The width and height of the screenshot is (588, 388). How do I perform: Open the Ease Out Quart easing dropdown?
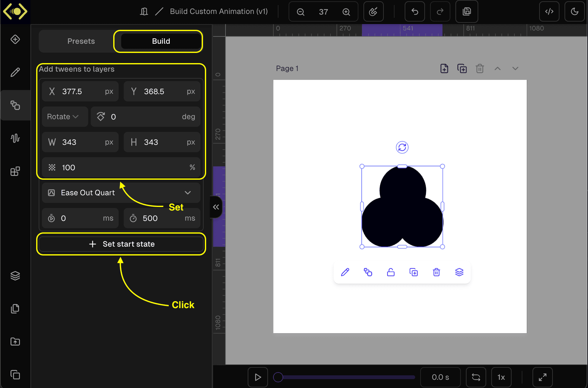coord(121,193)
